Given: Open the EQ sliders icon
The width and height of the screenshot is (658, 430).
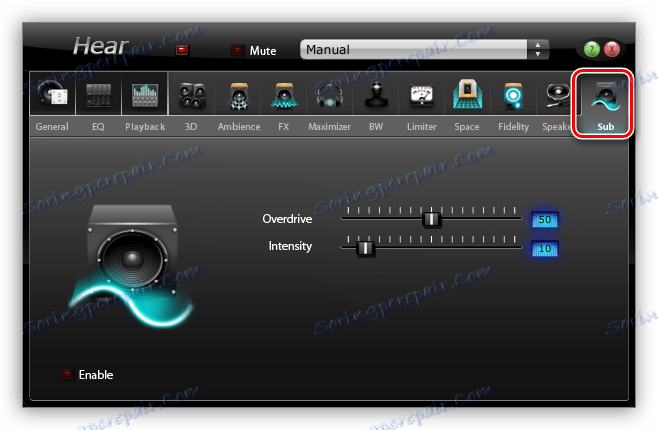Looking at the screenshot, I should 98,94.
